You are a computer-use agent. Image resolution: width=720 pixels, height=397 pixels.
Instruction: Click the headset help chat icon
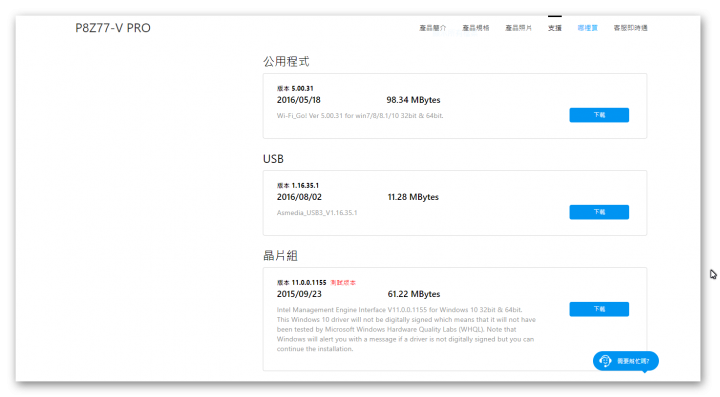[605, 361]
